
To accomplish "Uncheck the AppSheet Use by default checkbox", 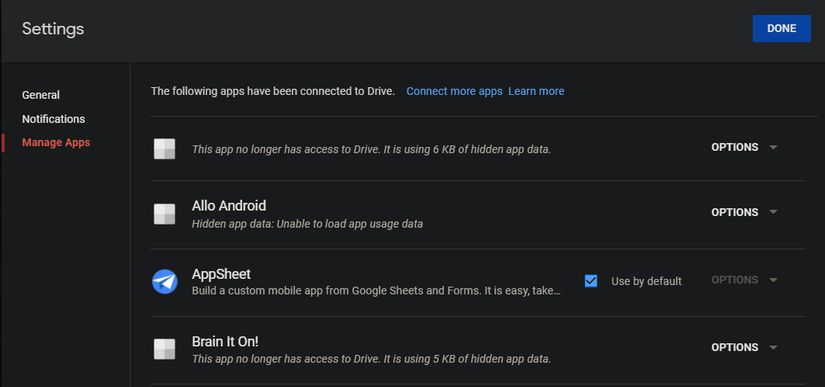I will click(591, 281).
